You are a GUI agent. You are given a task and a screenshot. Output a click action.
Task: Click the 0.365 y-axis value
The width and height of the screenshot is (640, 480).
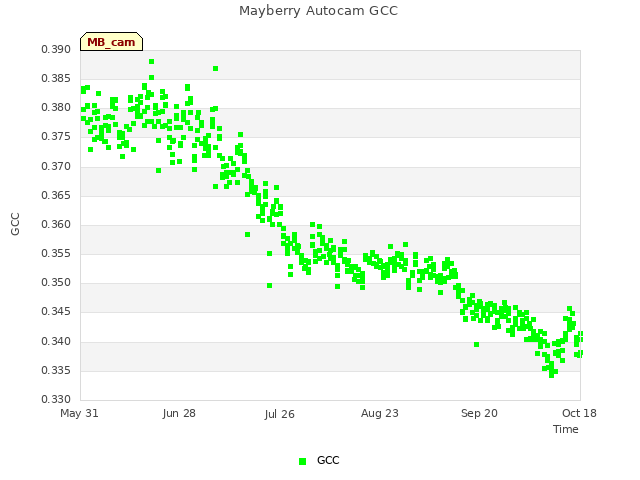coord(56,196)
